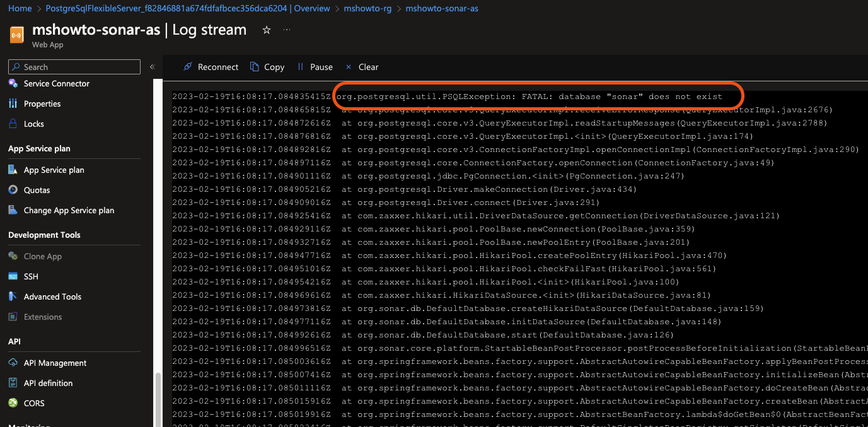The image size is (868, 427).
Task: Click the Extensions icon
Action: click(x=13, y=317)
